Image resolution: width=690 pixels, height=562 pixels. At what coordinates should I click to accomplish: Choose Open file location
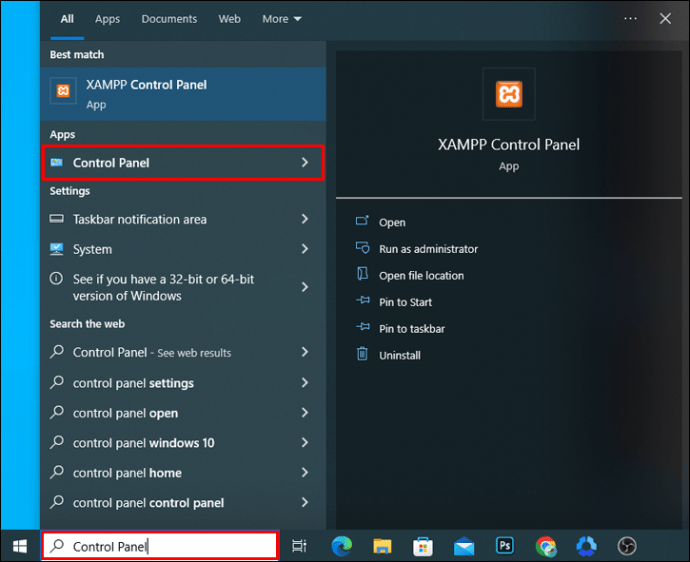pos(421,275)
